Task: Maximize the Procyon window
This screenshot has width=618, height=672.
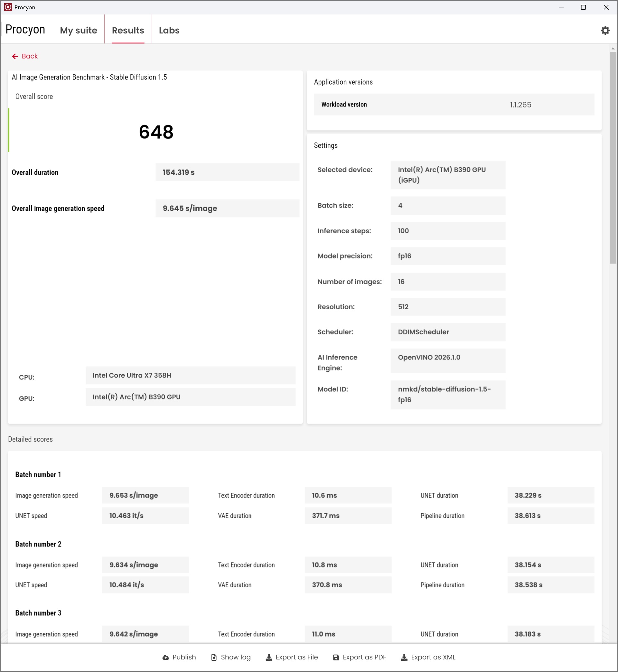Action: pos(583,7)
